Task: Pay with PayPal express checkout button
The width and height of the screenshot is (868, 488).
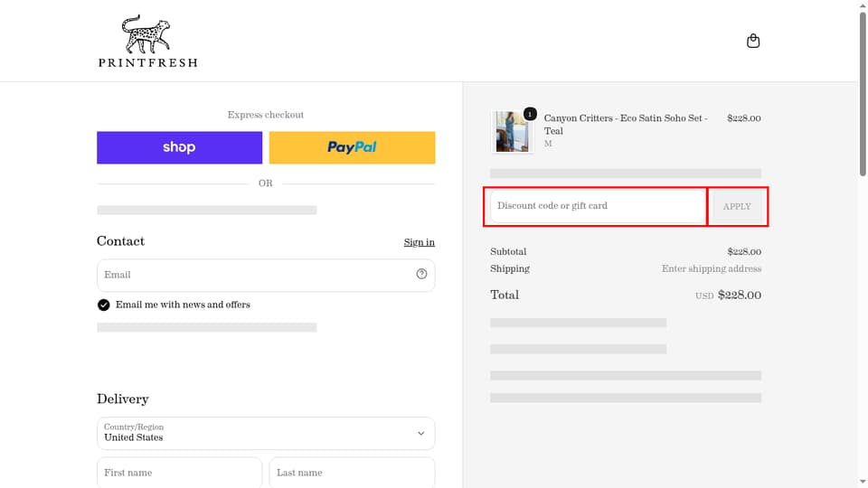Action: [352, 147]
